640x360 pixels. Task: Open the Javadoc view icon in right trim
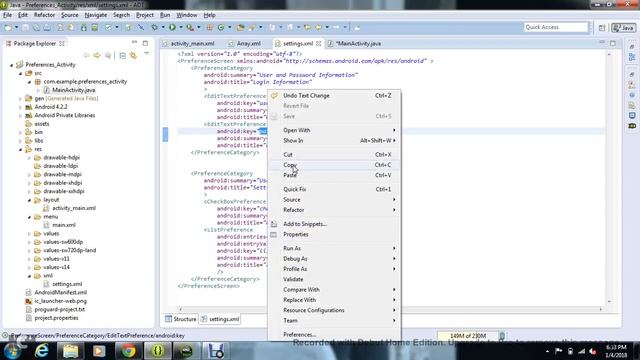pos(632,95)
